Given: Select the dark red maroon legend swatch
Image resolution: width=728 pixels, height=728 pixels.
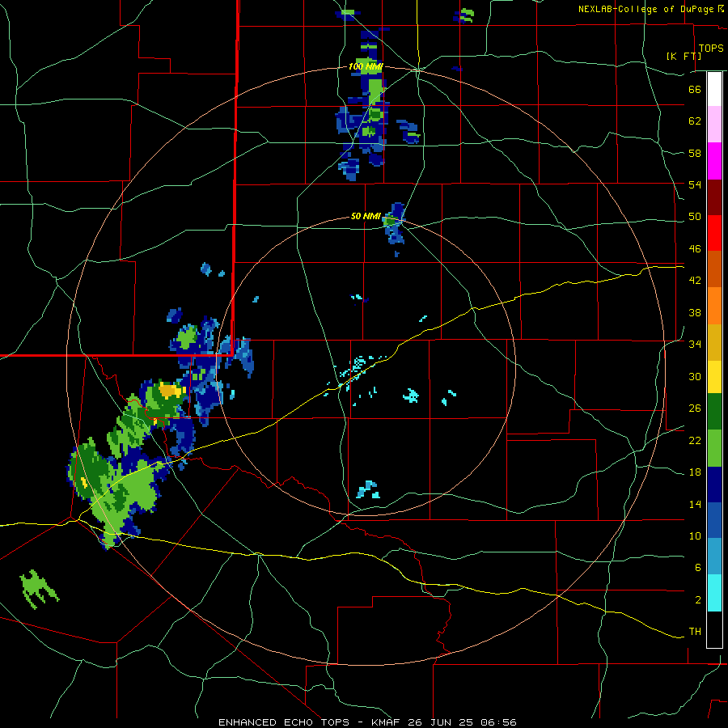Looking at the screenshot, I should click(714, 197).
